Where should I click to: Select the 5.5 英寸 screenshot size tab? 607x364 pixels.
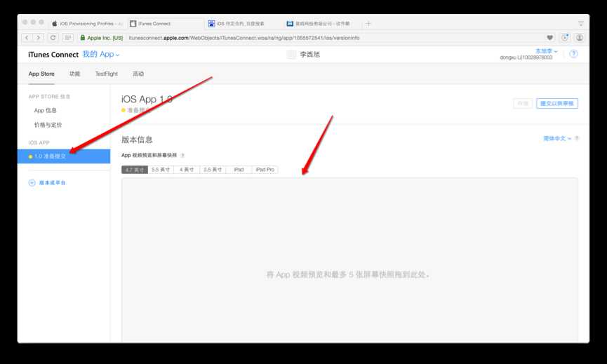pyautogui.click(x=161, y=170)
